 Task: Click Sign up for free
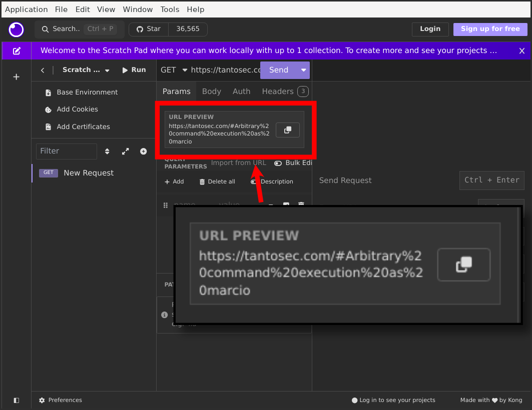pos(490,29)
